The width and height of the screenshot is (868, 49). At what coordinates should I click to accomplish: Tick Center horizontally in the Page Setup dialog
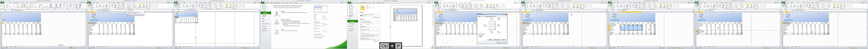point(479,35)
